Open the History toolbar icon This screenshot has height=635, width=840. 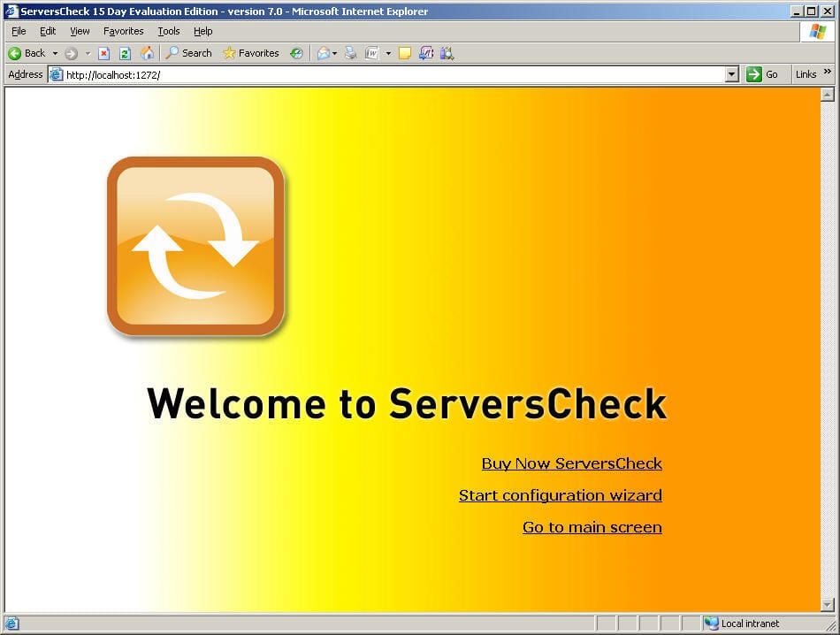296,53
